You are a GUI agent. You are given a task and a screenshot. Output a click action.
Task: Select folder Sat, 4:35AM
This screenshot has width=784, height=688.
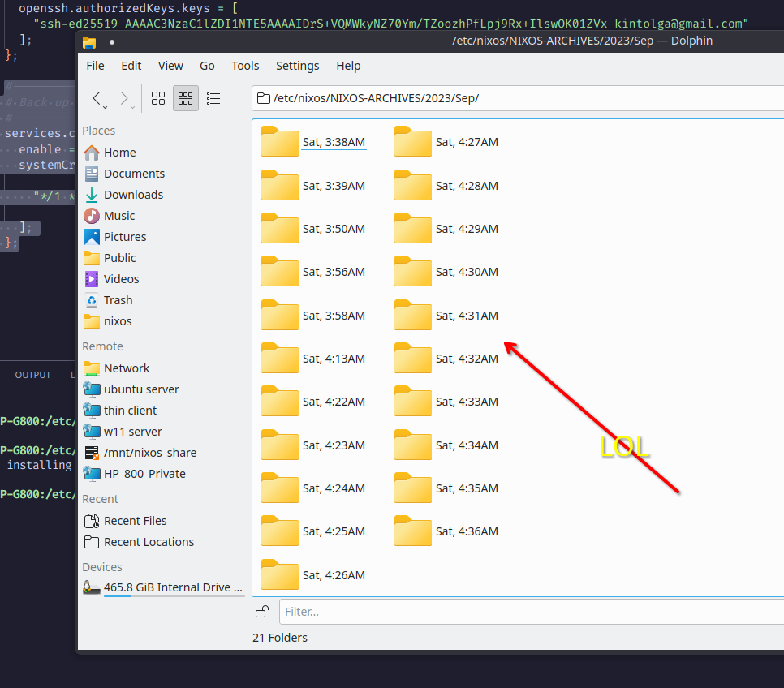[x=446, y=488]
